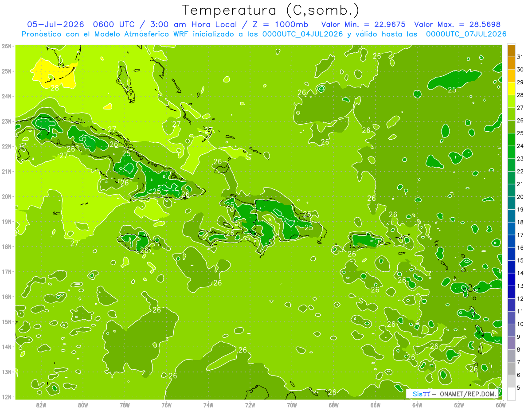Click the white swatch below 5 in scale
This screenshot has height=411, width=532.
point(511,394)
